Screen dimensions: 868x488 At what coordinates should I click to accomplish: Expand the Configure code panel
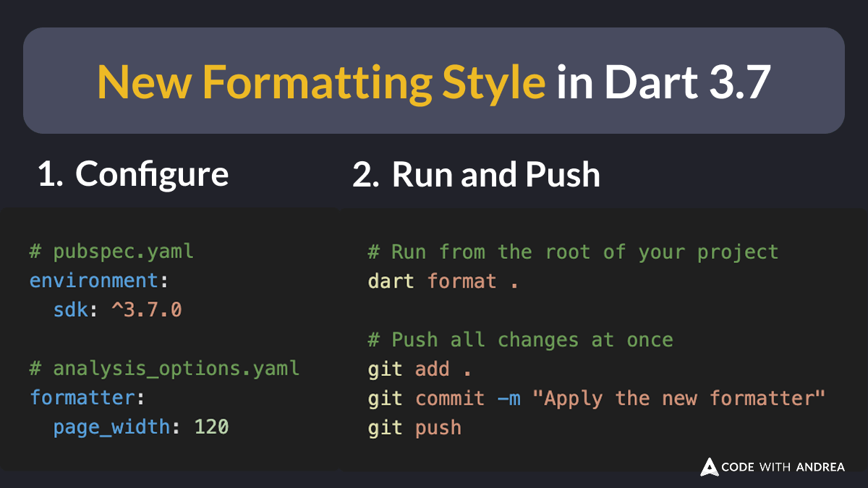tap(170, 333)
